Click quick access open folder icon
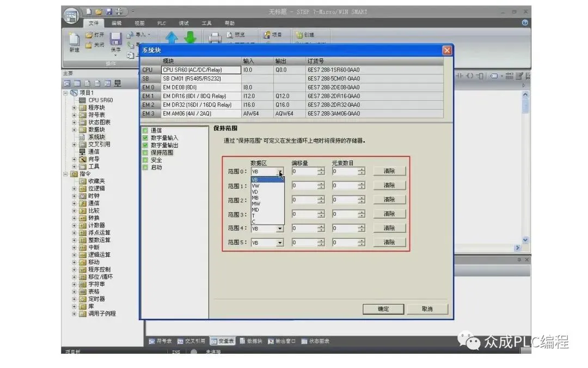Viewport: 588px width, 368px height. point(99,11)
